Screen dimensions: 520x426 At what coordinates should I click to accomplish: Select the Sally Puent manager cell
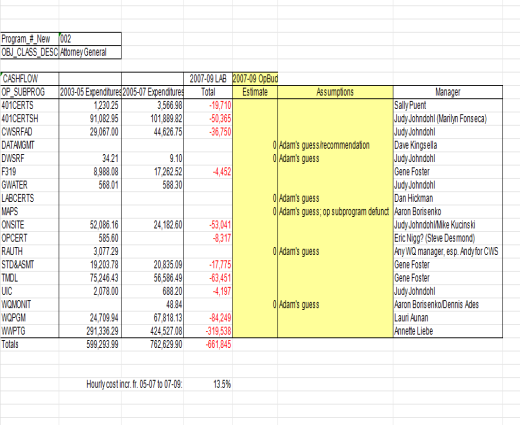(x=448, y=105)
